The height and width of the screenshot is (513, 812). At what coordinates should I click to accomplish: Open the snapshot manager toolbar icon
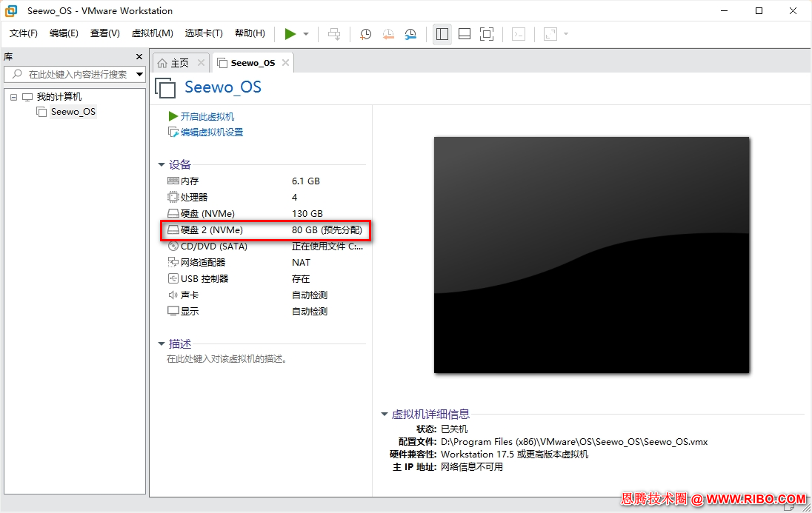coord(410,34)
